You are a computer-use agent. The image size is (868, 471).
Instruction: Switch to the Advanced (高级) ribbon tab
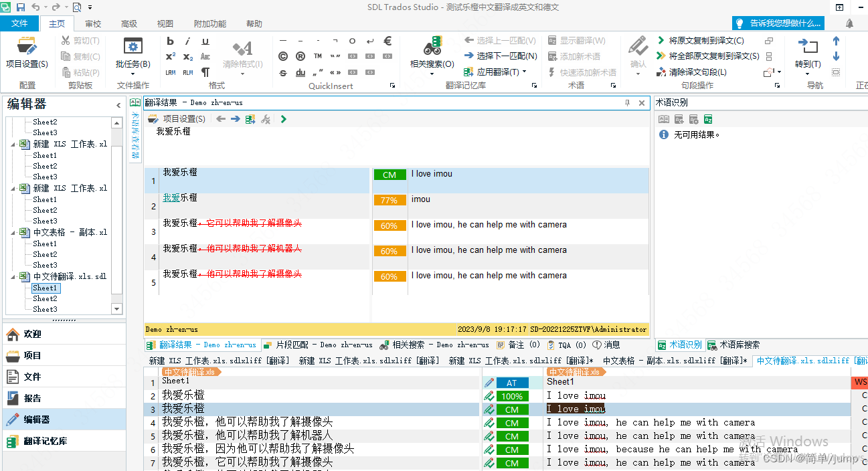click(x=129, y=24)
